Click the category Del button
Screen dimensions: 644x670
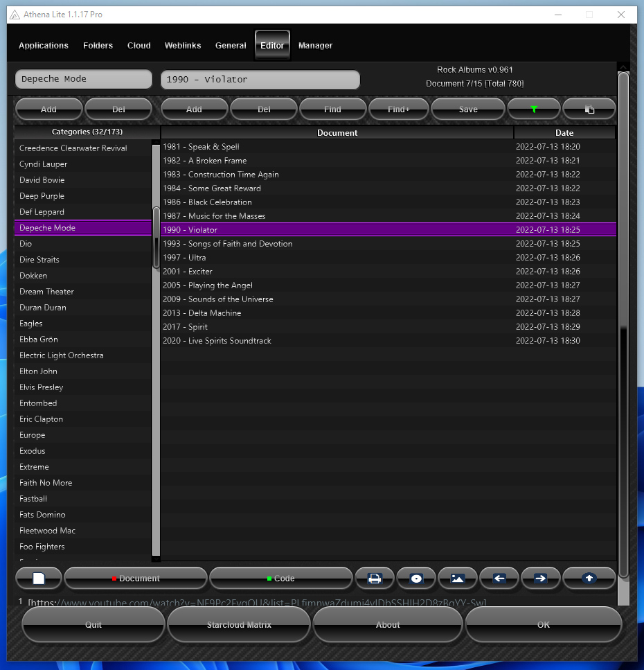pos(118,109)
